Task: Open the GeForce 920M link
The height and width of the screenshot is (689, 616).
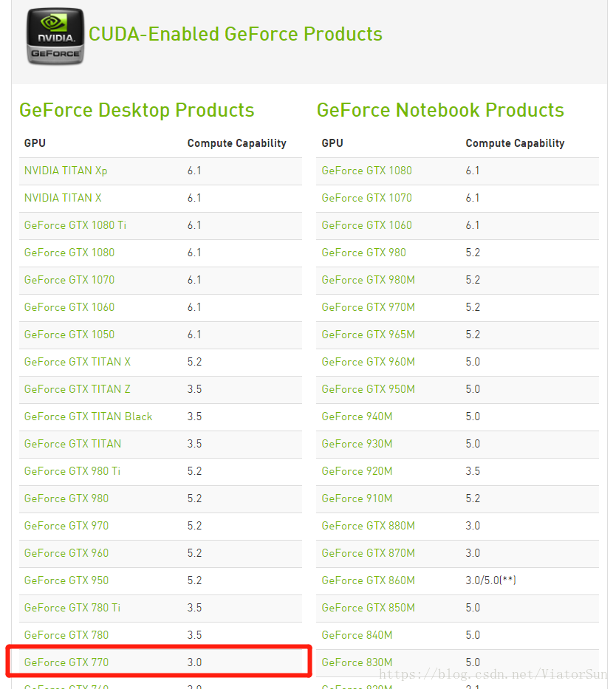Action: click(357, 470)
